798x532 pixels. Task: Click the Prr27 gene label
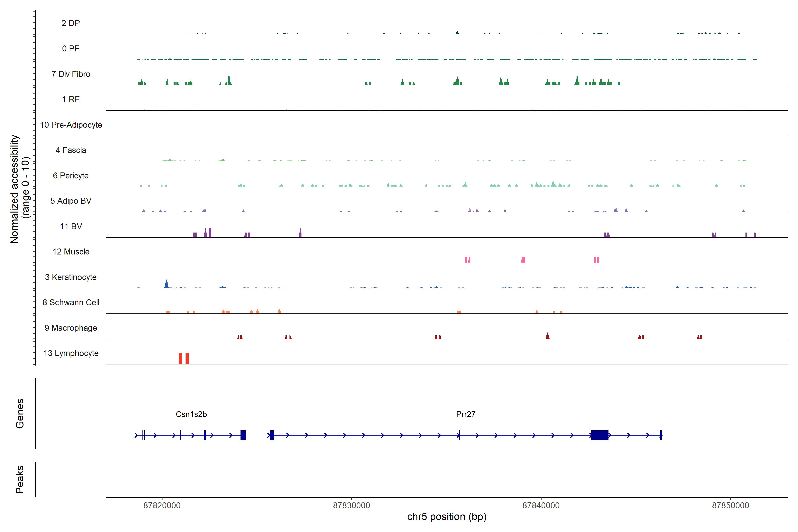pos(465,414)
